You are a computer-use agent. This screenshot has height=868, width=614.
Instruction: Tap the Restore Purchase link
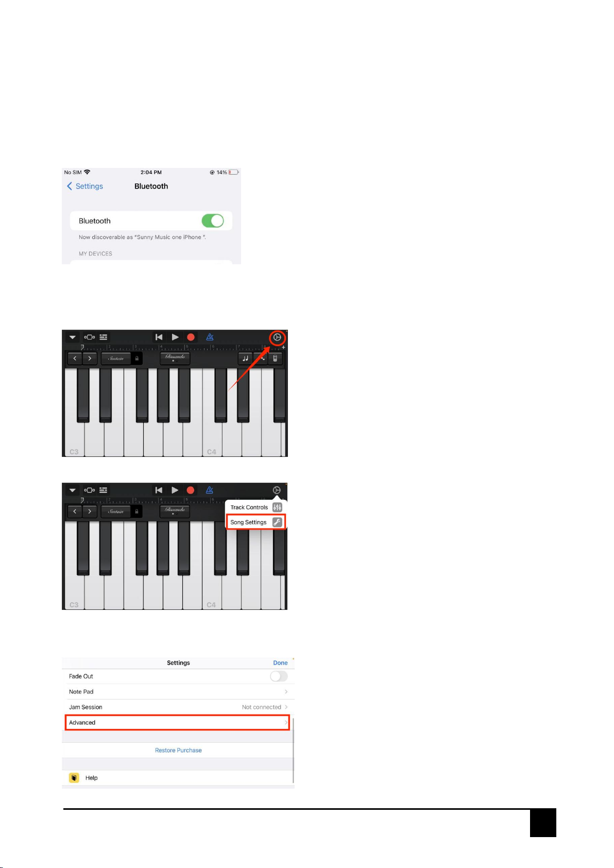[178, 750]
